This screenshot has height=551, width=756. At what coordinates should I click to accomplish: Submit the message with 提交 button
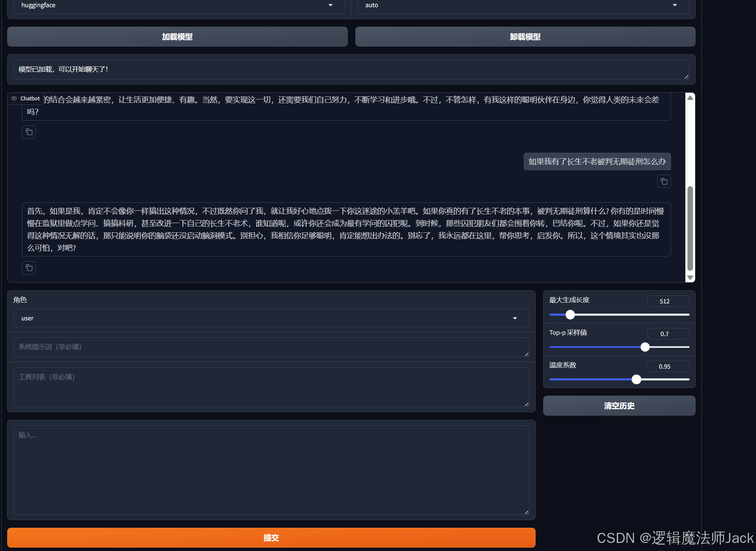271,538
